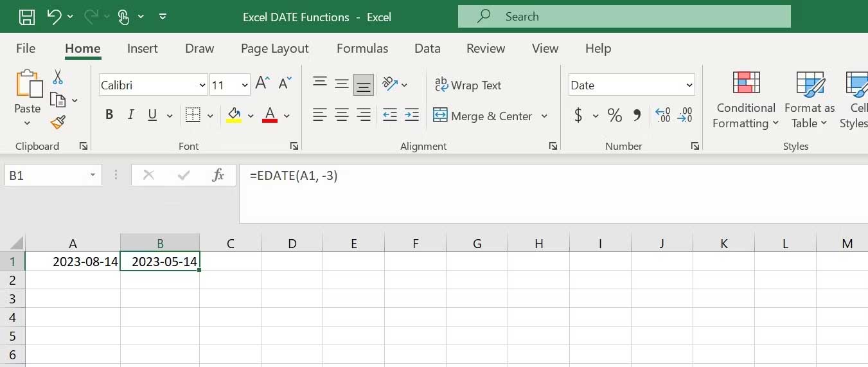Toggle Bold formatting
Screen dimensions: 868x367
click(x=109, y=115)
